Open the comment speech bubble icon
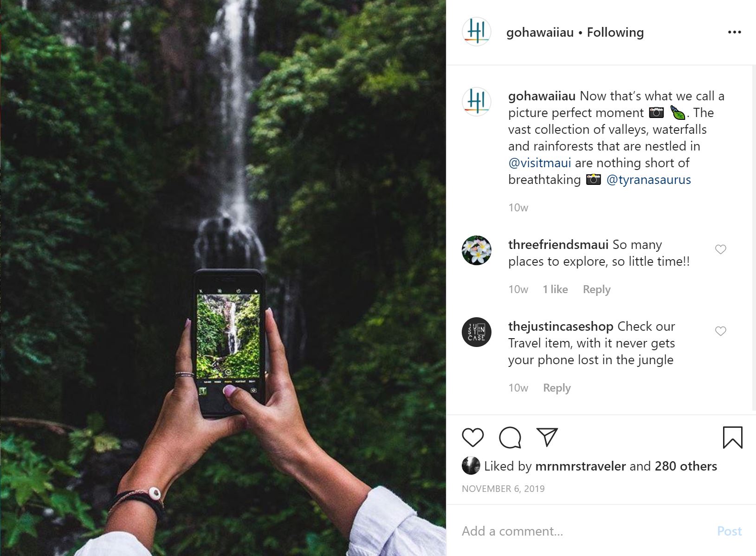 click(x=510, y=438)
